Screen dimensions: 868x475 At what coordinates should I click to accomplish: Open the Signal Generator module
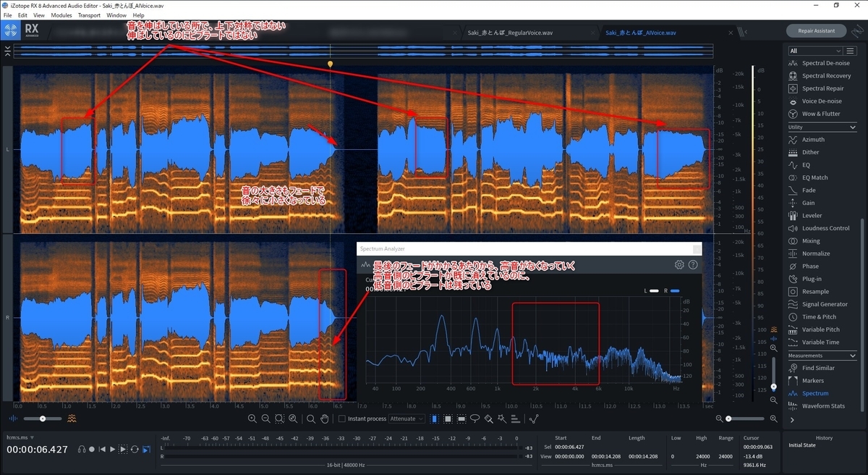(x=820, y=304)
